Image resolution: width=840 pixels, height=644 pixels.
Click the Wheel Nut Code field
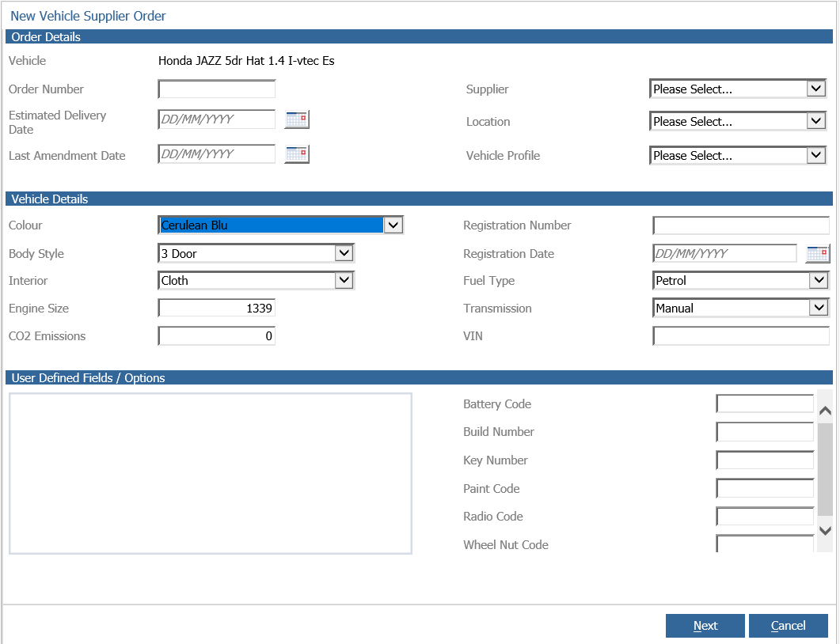(765, 544)
